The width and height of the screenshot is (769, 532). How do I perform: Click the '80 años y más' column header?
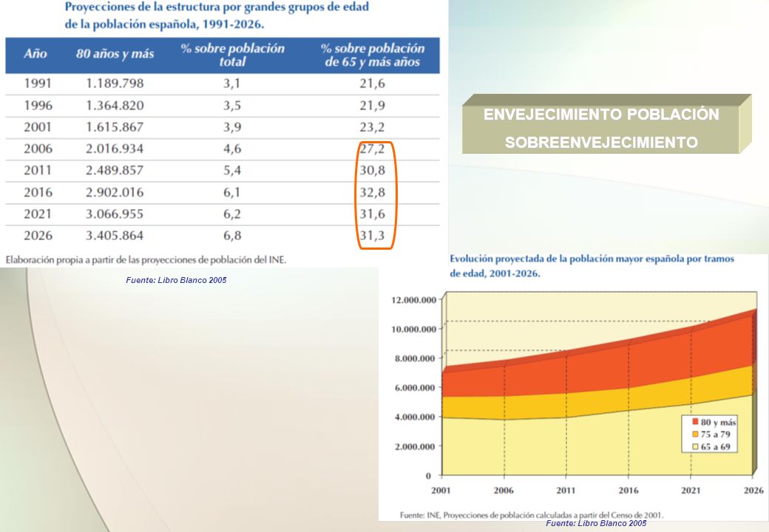tap(115, 54)
